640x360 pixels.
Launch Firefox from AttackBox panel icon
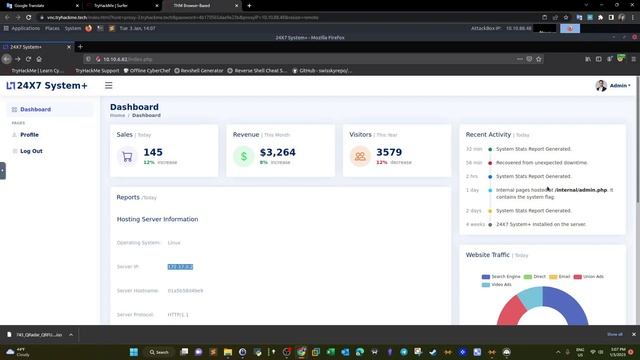(89, 29)
